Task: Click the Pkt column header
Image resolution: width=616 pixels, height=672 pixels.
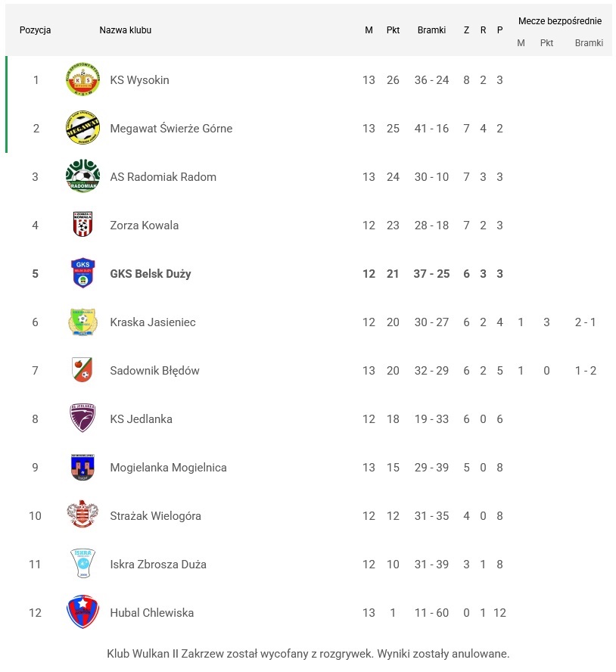Action: [x=393, y=30]
